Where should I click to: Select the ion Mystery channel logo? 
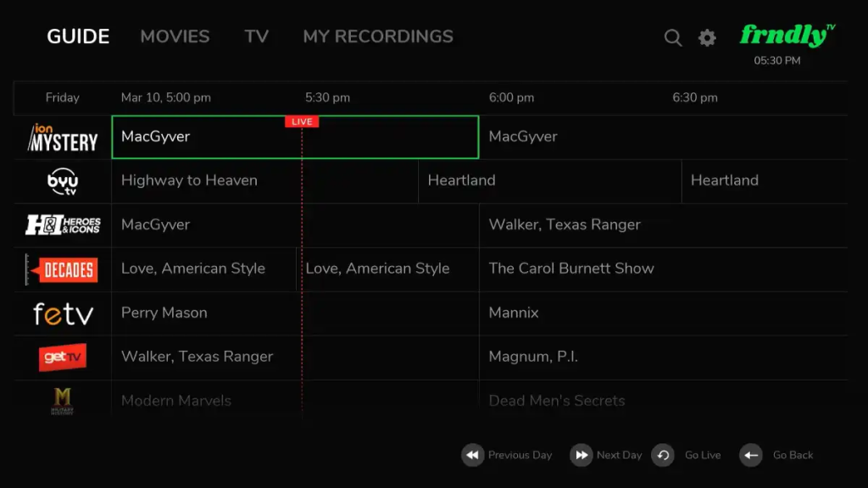click(63, 137)
